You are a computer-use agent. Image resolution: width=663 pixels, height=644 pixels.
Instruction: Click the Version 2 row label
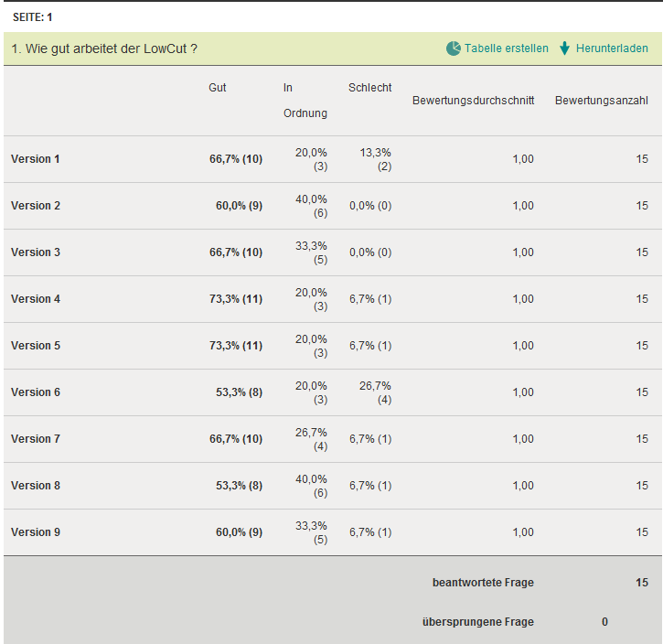point(36,206)
